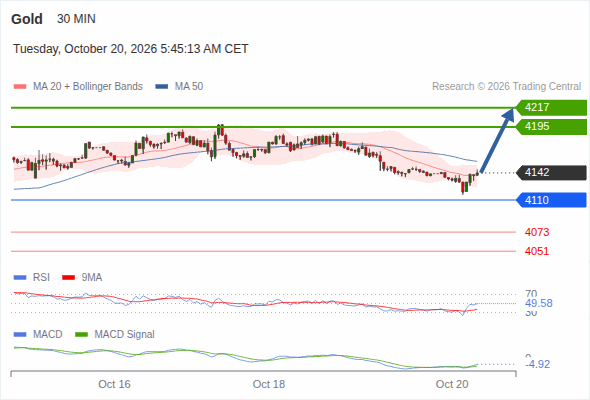Click the MA 20 + Bollinger Bands legend label
590x400 pixels.
88,87
